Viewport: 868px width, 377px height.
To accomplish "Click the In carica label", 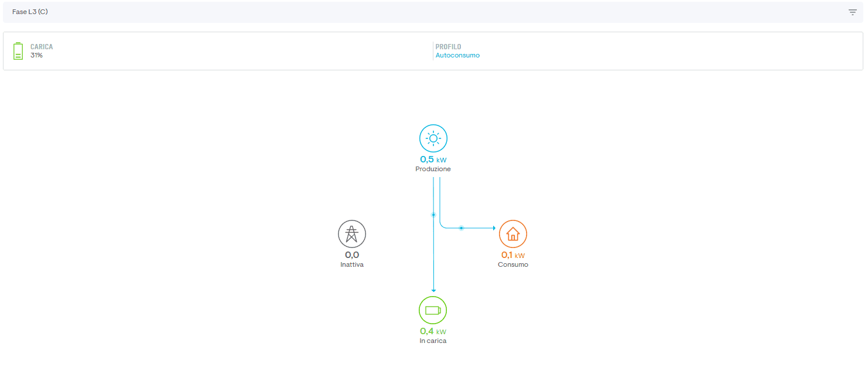I will (433, 341).
